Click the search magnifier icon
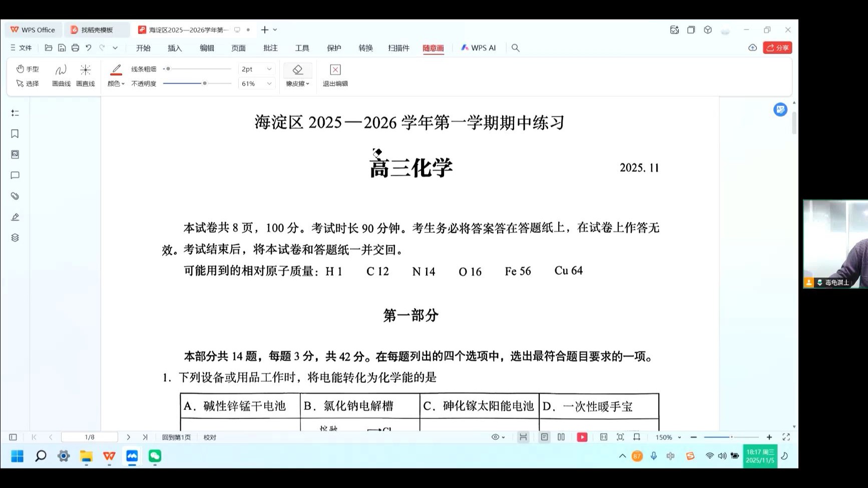 tap(516, 48)
